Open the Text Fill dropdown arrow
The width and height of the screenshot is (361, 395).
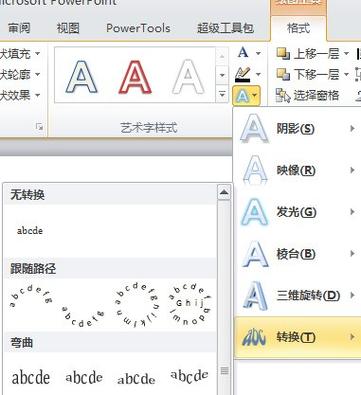point(258,53)
